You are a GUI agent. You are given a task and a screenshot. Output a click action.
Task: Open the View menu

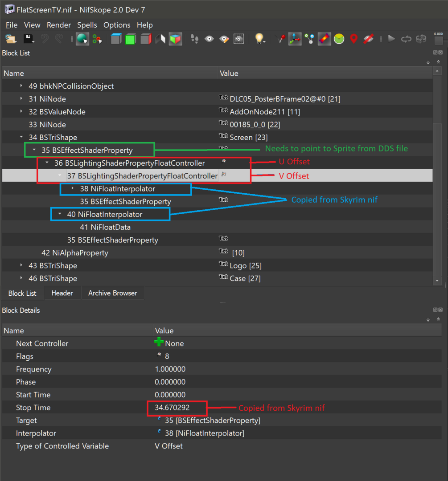[32, 25]
